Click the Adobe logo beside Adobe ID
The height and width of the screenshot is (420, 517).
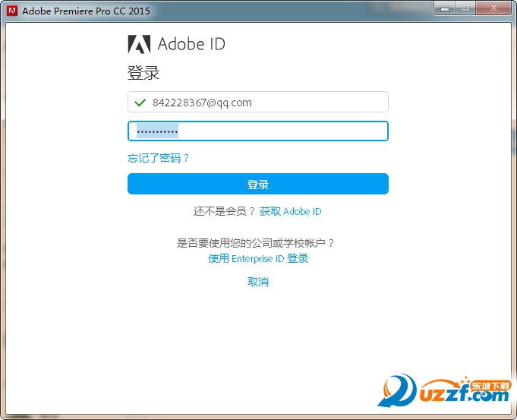(139, 44)
